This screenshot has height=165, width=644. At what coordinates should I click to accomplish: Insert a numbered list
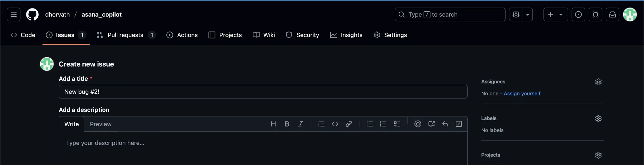[x=383, y=124]
